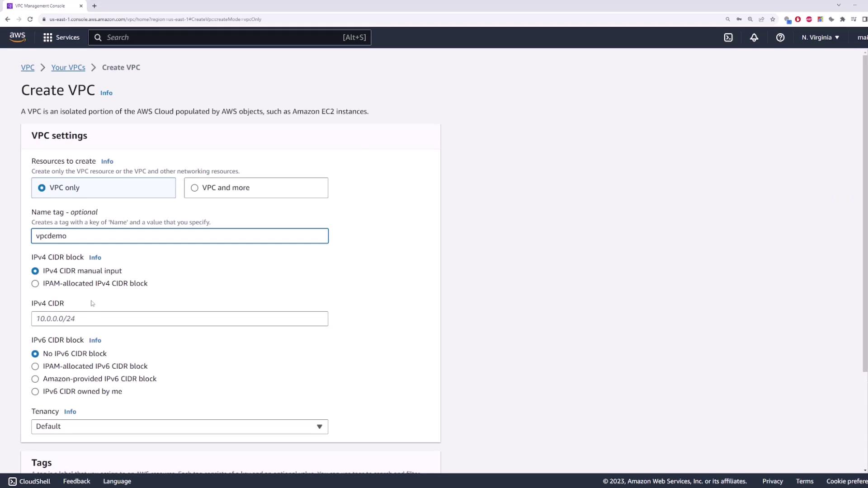Switch to VPC Management Console tab

(41, 6)
